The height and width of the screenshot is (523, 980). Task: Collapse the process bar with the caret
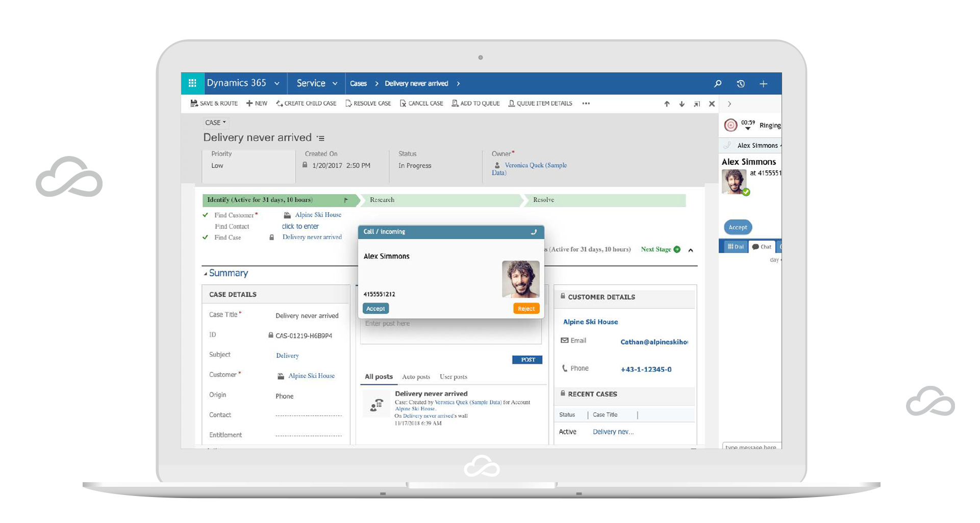pos(691,250)
